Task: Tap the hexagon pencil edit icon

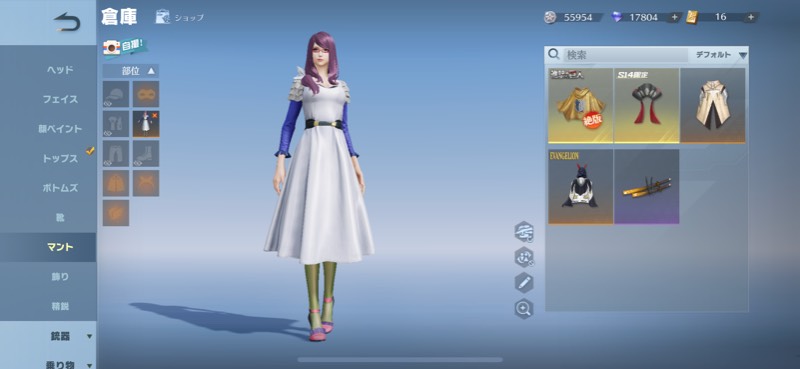Action: tap(524, 283)
